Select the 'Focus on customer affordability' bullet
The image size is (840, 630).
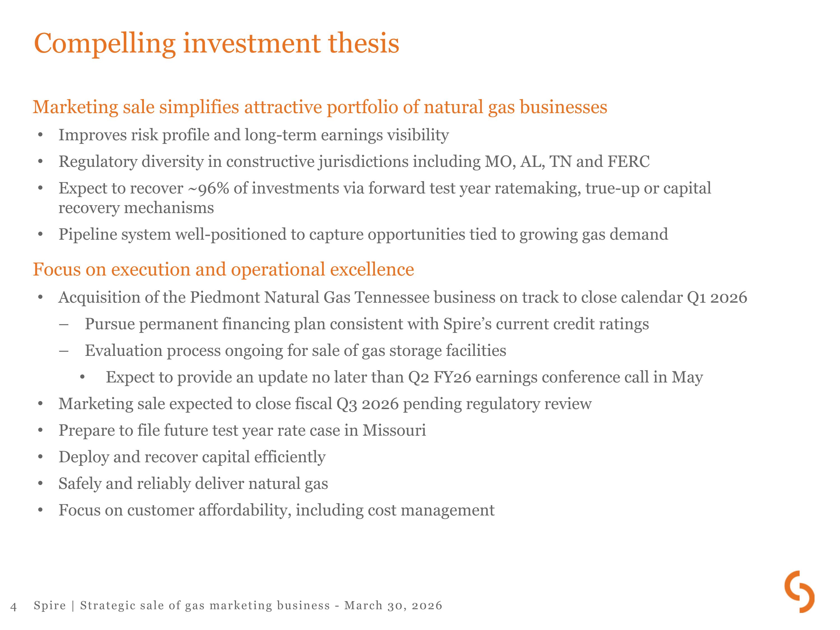[276, 510]
